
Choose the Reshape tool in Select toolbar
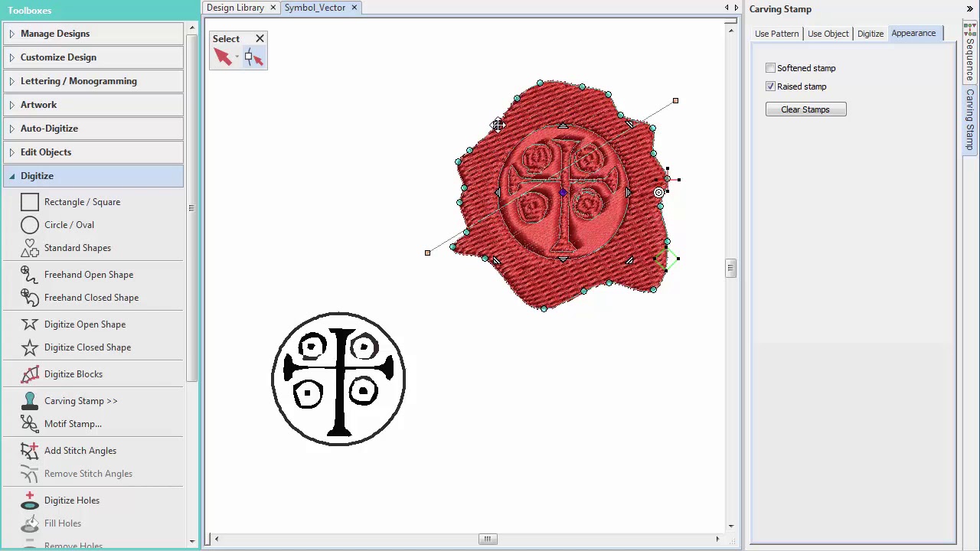coord(254,57)
